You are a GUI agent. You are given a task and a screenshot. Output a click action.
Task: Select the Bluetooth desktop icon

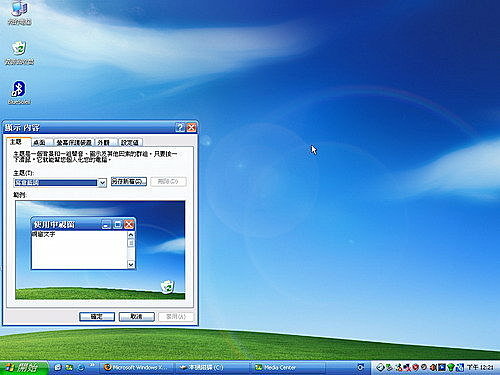19,93
